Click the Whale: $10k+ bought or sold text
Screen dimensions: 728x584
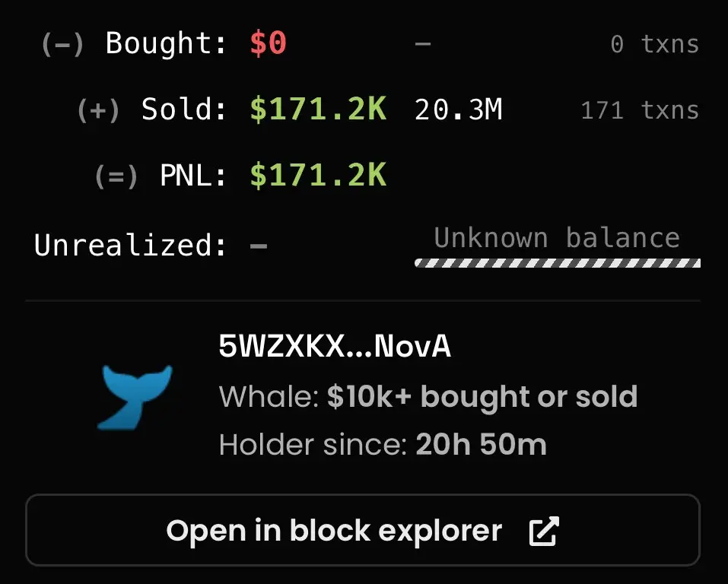(x=428, y=397)
